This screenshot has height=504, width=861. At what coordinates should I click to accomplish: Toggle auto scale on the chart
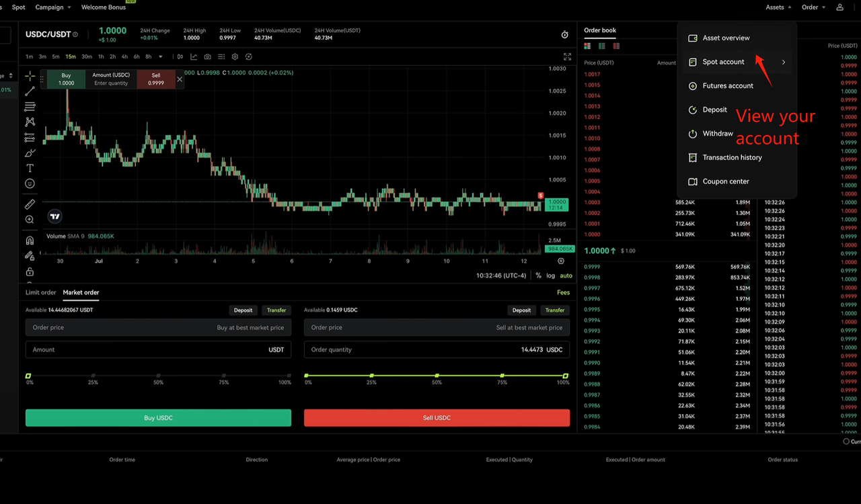pos(566,276)
